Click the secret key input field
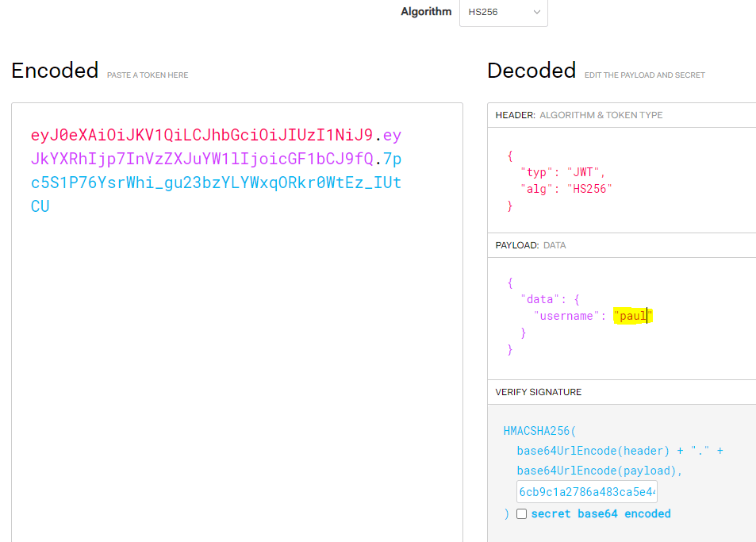756x542 pixels. (586, 492)
